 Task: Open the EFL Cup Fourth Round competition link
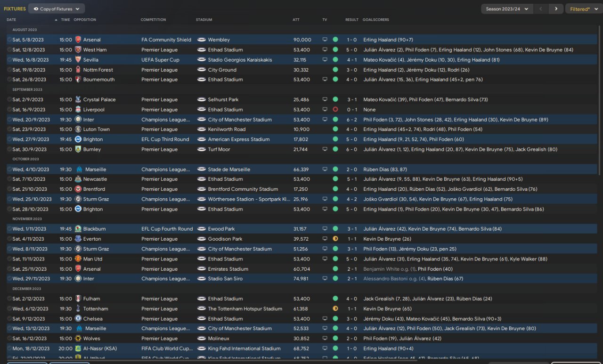(x=167, y=229)
